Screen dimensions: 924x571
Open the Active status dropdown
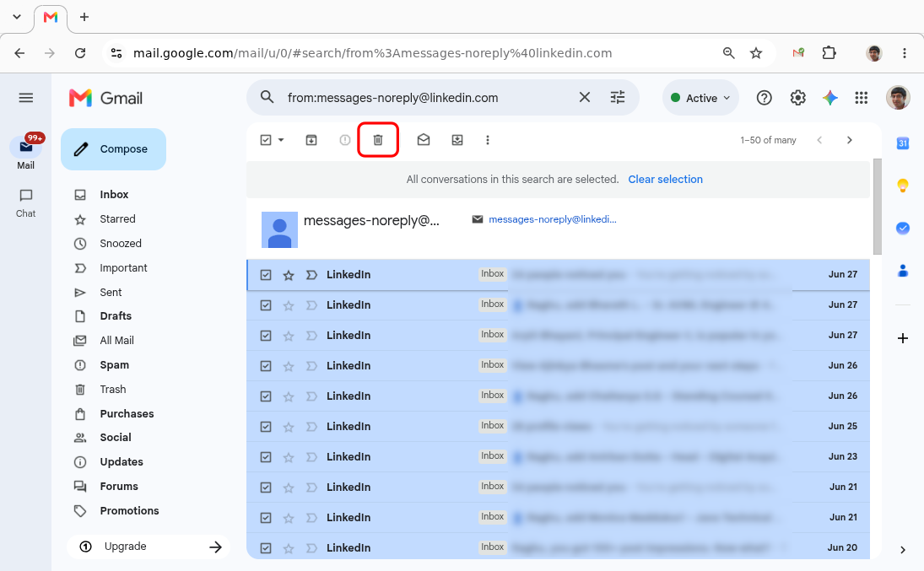point(700,98)
